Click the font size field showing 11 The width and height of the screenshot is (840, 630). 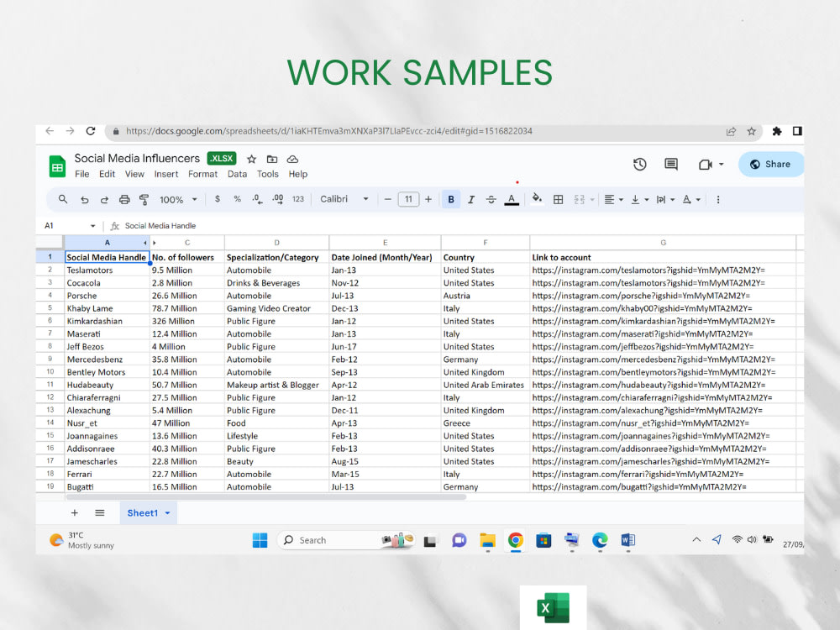[x=408, y=199]
